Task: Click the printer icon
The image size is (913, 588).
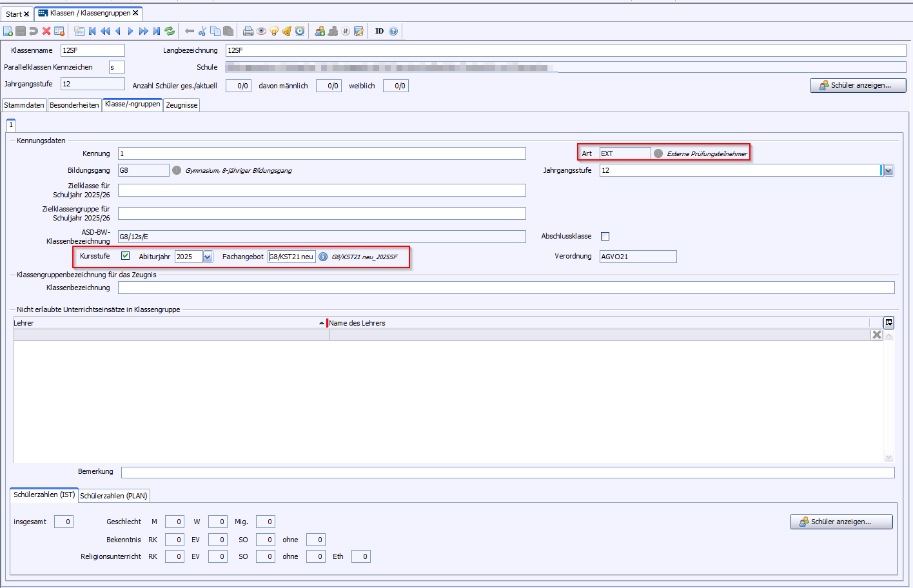Action: tap(248, 31)
